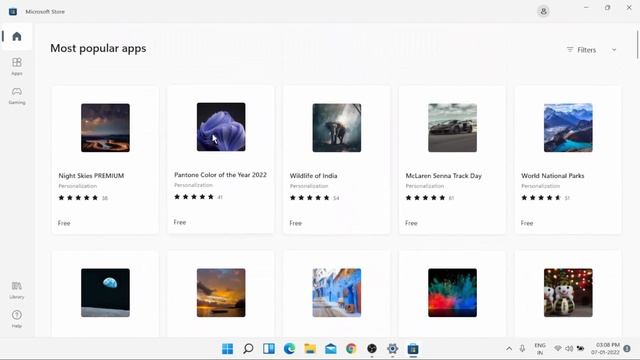
Task: Click the World National Parks title
Action: click(553, 176)
